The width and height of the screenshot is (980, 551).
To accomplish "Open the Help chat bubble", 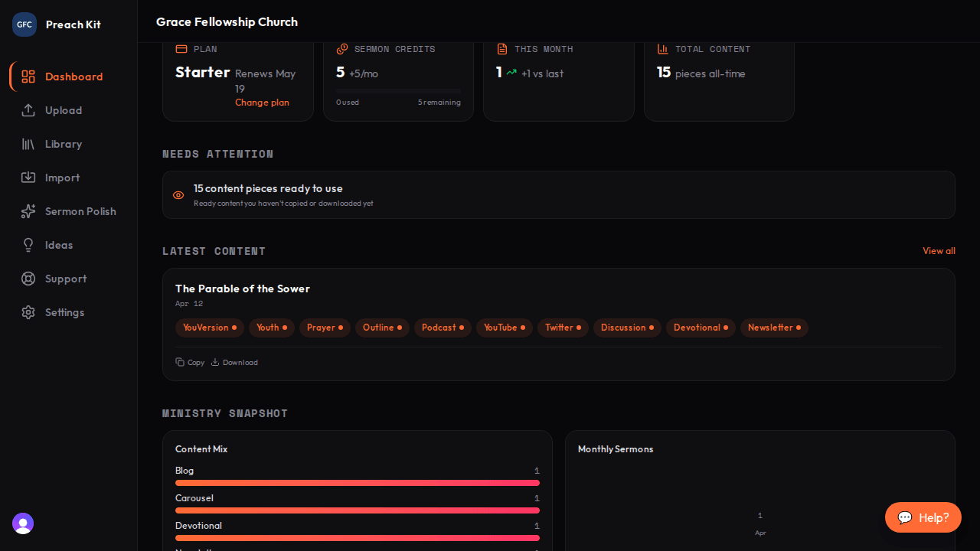I will tap(923, 517).
